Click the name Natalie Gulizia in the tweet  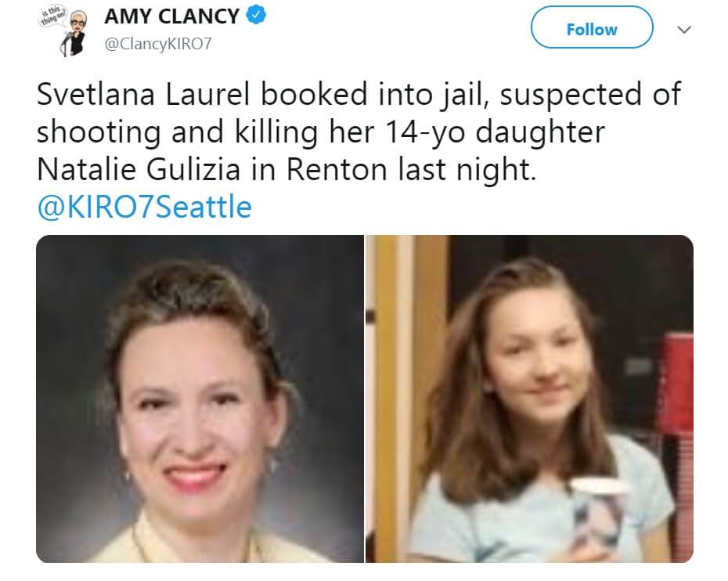click(139, 169)
